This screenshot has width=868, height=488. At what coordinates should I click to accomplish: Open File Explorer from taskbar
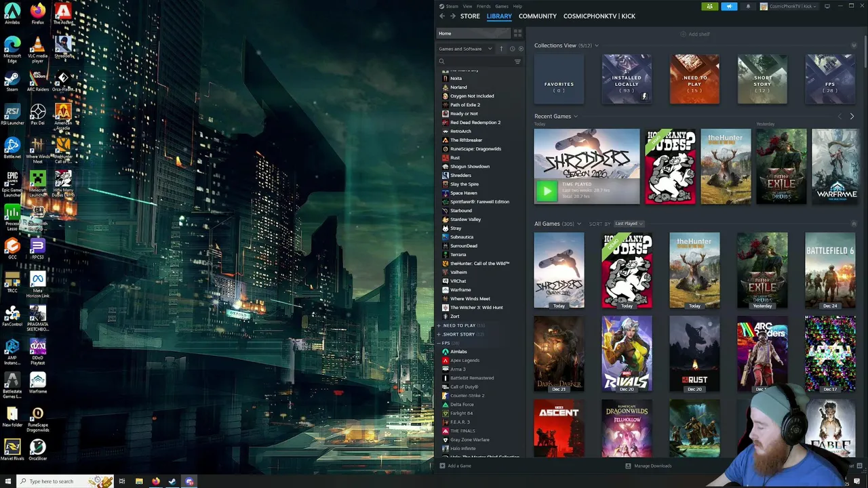pyautogui.click(x=139, y=481)
